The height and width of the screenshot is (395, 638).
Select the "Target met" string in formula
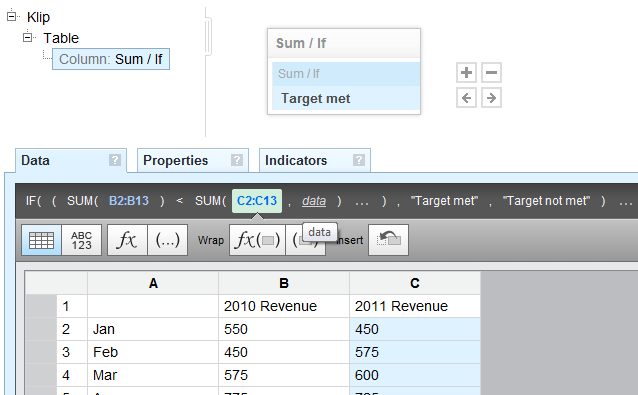[x=444, y=201]
